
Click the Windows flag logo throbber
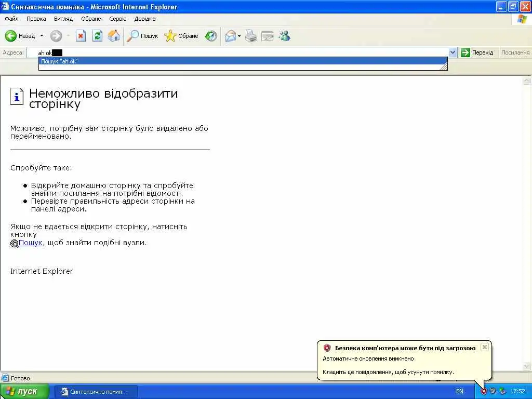[x=522, y=19]
